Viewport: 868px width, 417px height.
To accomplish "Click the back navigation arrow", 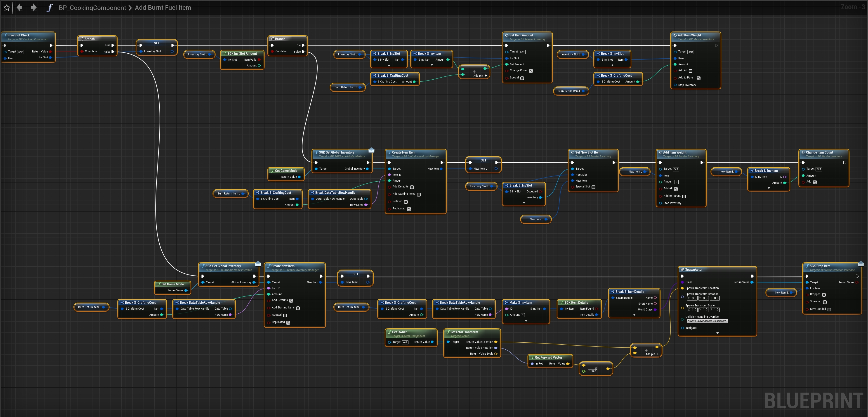I will [x=19, y=7].
